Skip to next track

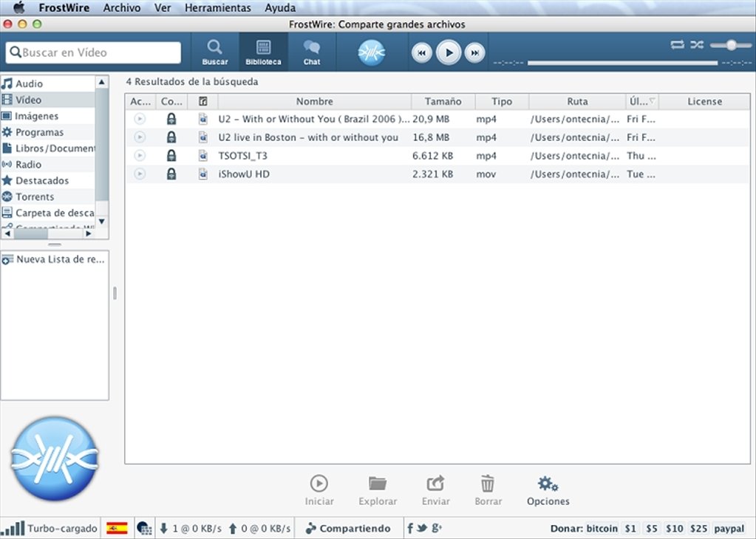coord(475,53)
